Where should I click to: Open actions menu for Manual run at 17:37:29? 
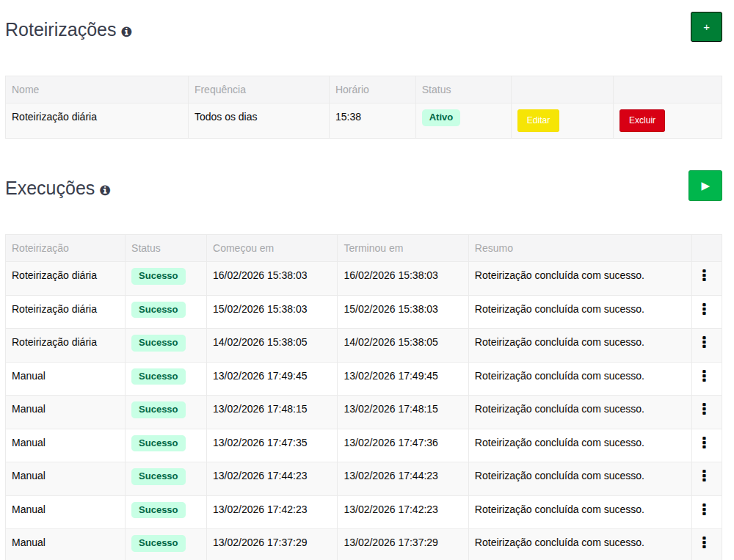point(704,542)
